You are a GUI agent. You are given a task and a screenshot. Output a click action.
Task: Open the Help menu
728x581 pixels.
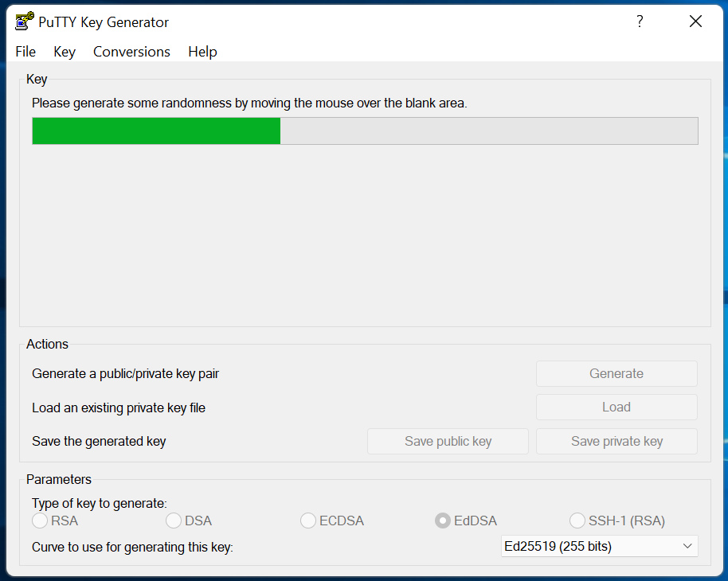pos(202,52)
